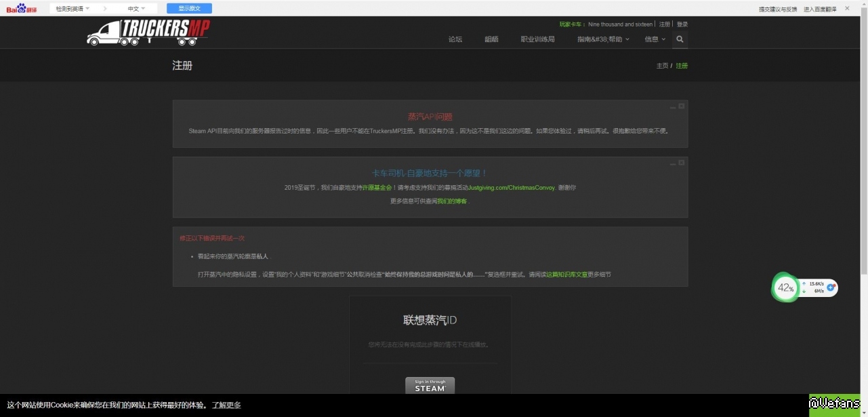868x417 pixels.
Task: Open the 论坛 forum nav item
Action: (455, 39)
